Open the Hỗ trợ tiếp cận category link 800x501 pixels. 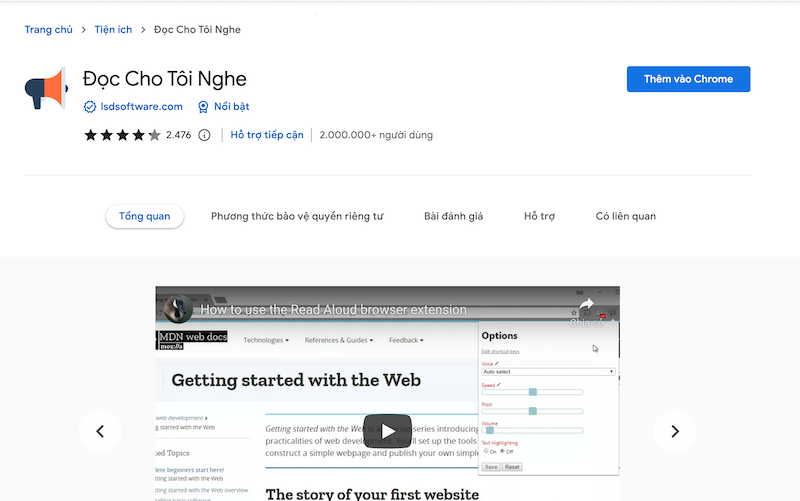point(267,135)
